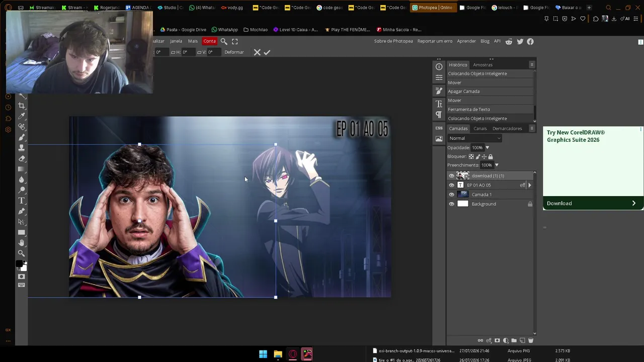Hide the EP 01 AO 05 text layer
The width and height of the screenshot is (644, 362).
pyautogui.click(x=451, y=185)
